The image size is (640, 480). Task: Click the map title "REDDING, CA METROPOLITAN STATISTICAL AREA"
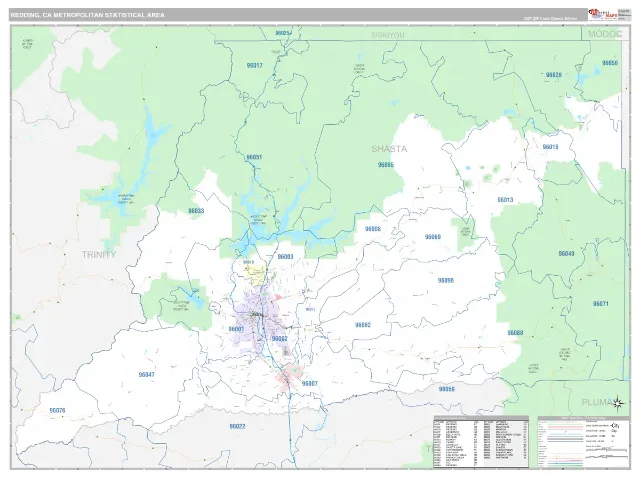point(88,15)
